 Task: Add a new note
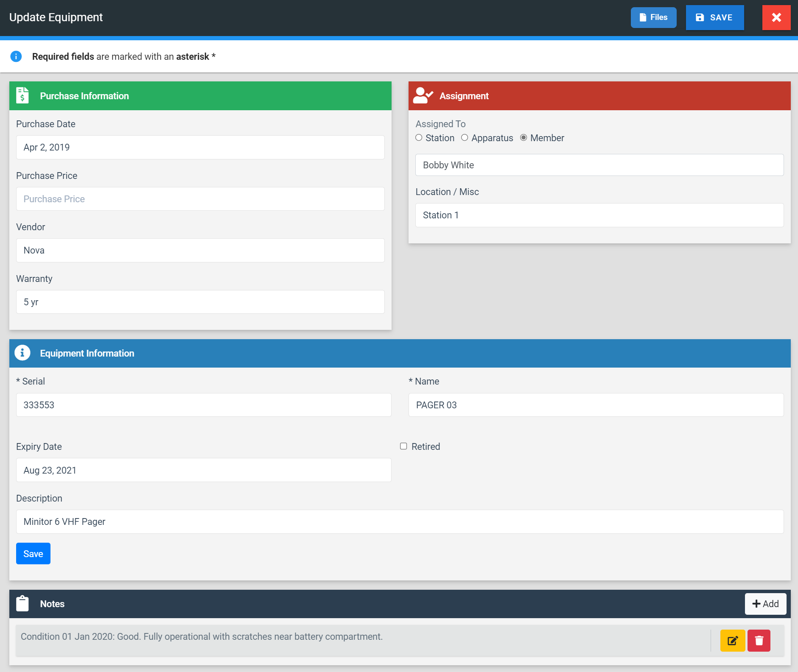(765, 603)
